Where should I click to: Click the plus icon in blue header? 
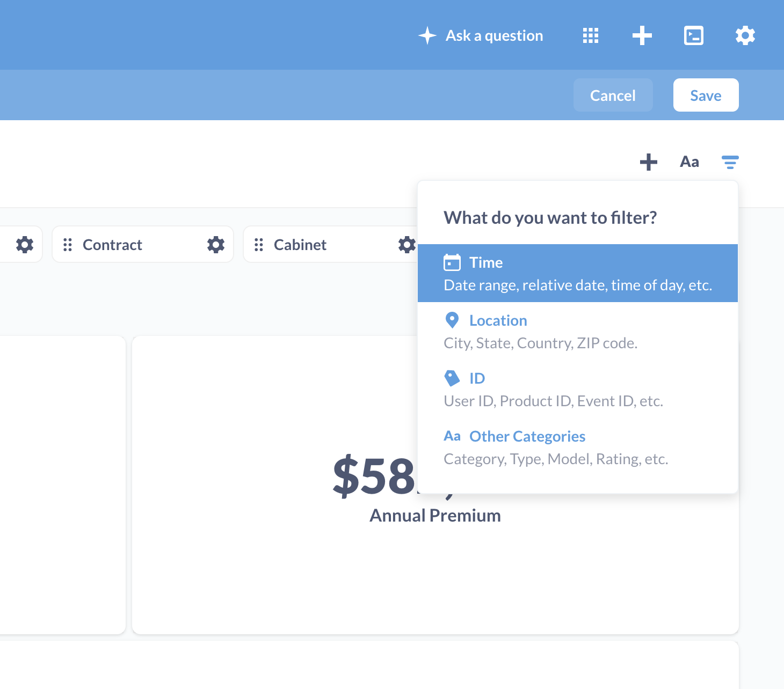coord(642,35)
